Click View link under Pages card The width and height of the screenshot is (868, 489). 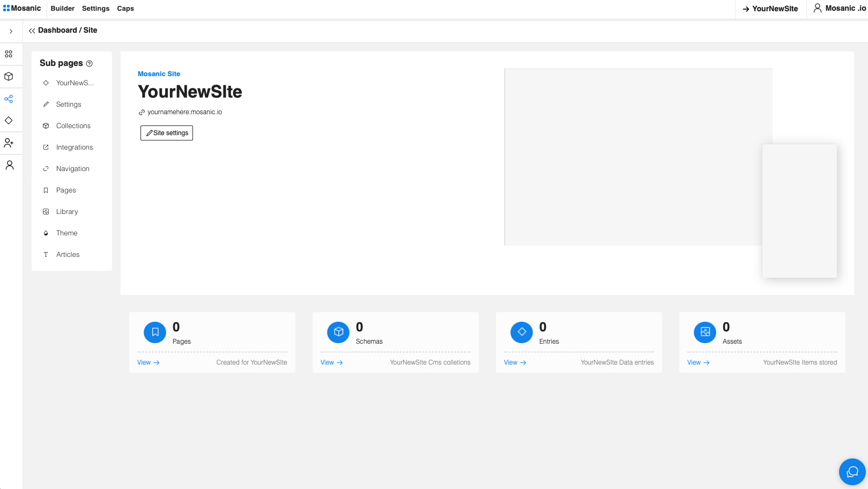tap(148, 362)
